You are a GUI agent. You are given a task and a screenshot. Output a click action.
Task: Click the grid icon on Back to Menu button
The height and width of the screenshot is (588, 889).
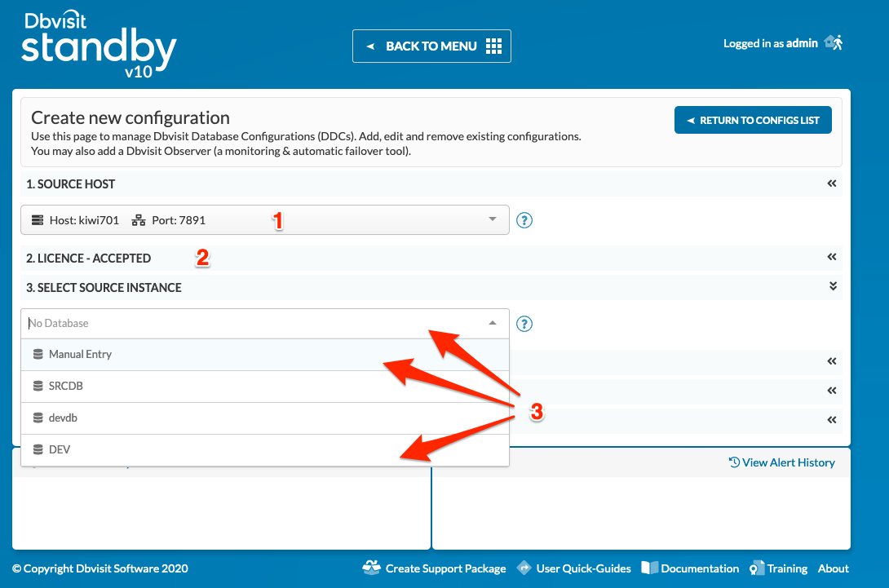click(493, 46)
